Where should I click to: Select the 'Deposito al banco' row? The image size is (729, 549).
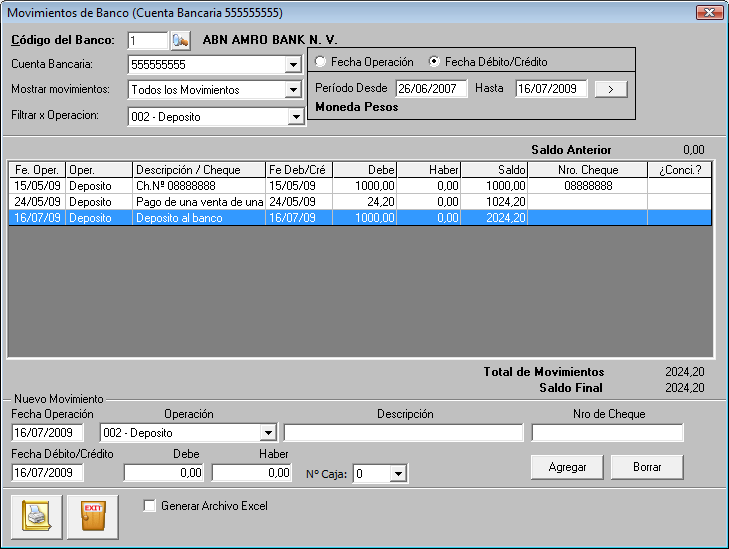click(x=360, y=218)
